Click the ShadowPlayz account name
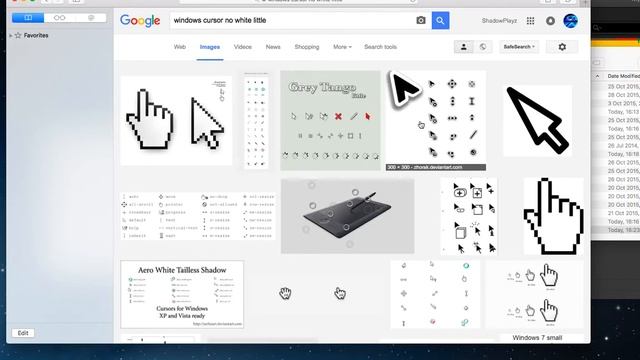 (499, 21)
